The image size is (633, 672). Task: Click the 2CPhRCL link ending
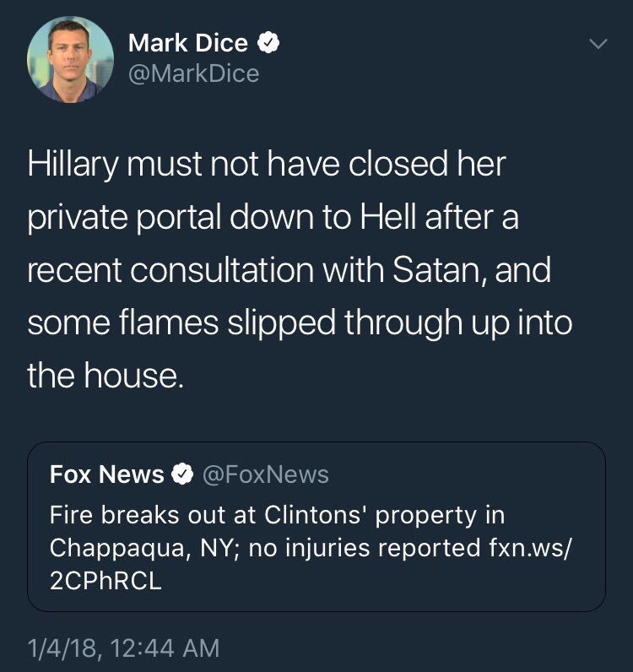click(105, 581)
